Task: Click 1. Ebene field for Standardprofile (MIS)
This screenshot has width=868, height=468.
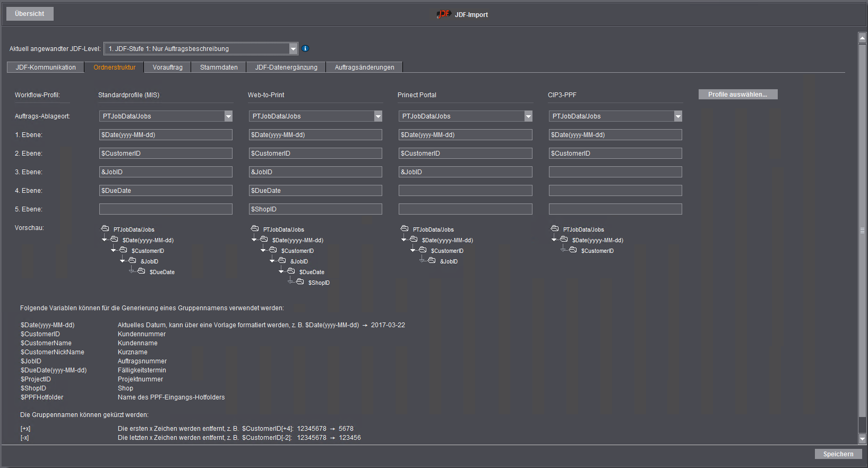Action: [166, 135]
